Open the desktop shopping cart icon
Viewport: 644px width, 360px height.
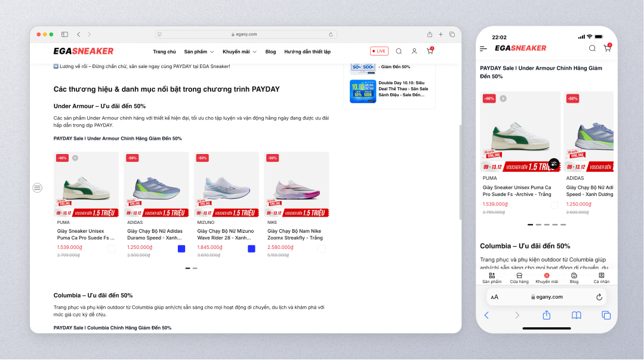[x=429, y=51]
